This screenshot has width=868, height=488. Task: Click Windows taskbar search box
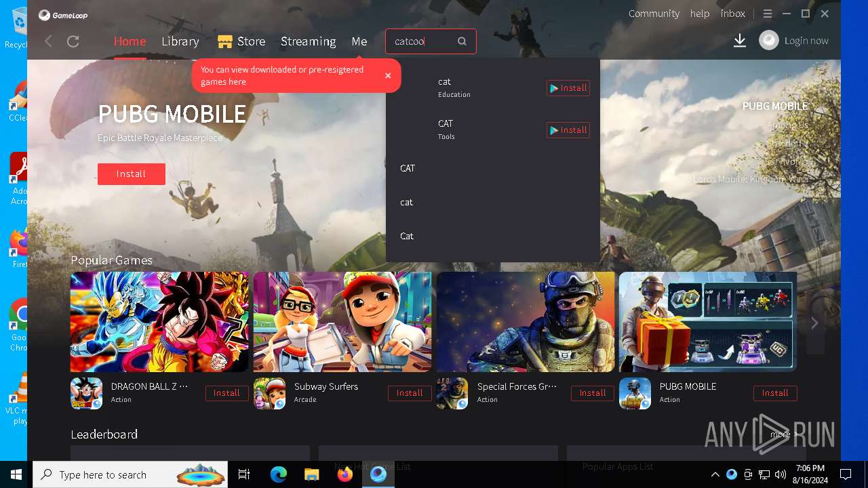[131, 474]
